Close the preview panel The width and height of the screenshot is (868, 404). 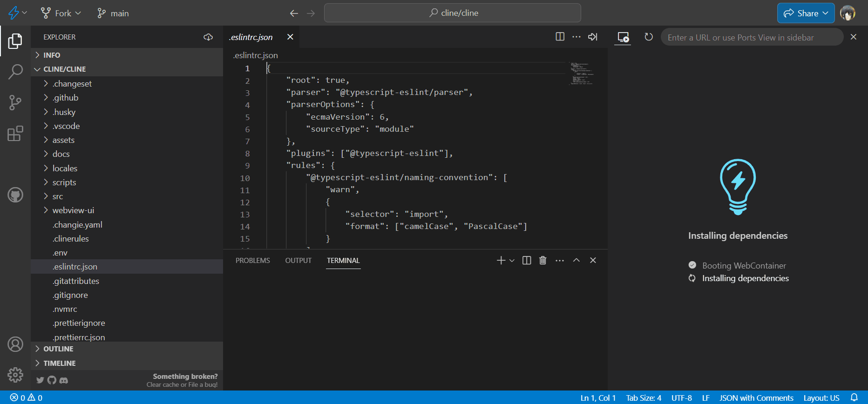click(854, 37)
